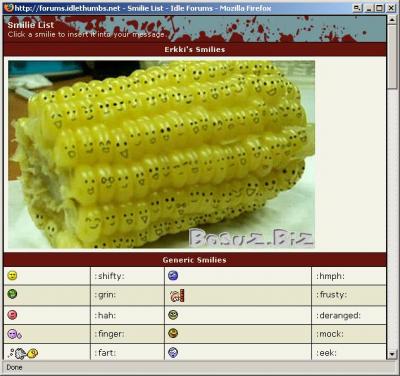
Task: Click the scrollbar up arrow
Action: [392, 19]
